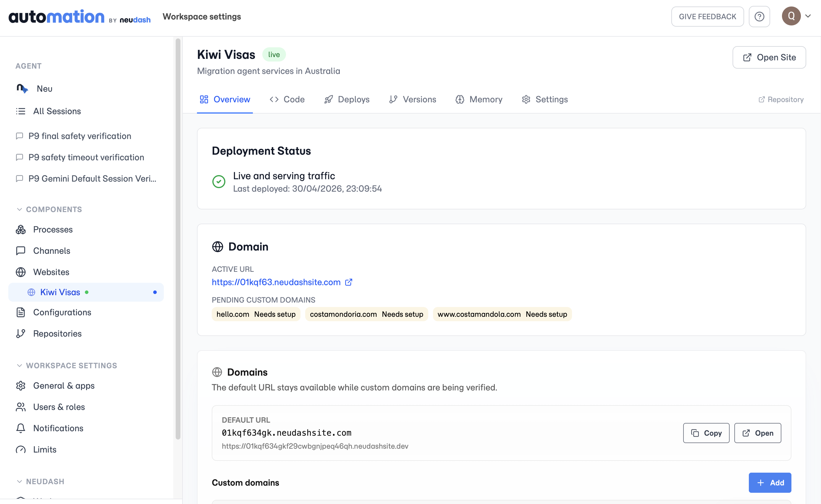Click the sidebar vertical scrollbar
Image resolution: width=821 pixels, height=504 pixels.
point(178,239)
